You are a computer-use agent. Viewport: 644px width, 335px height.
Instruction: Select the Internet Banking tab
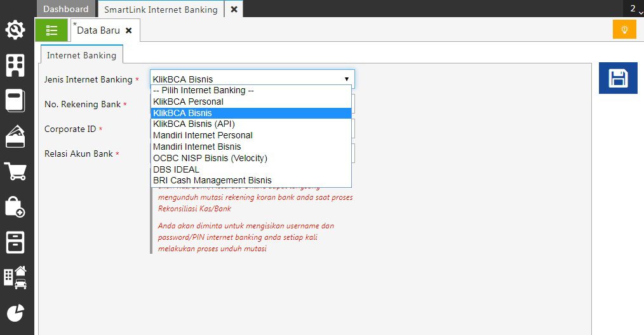pos(81,55)
